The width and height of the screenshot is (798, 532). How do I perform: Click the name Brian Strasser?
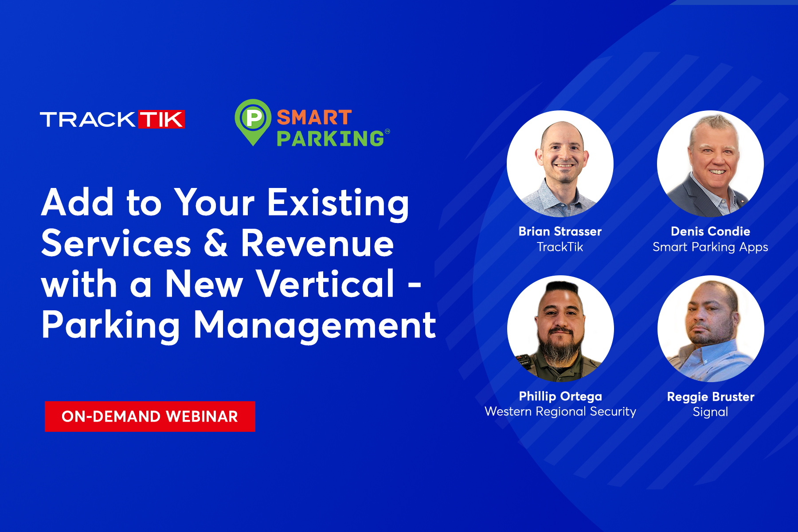point(560,231)
